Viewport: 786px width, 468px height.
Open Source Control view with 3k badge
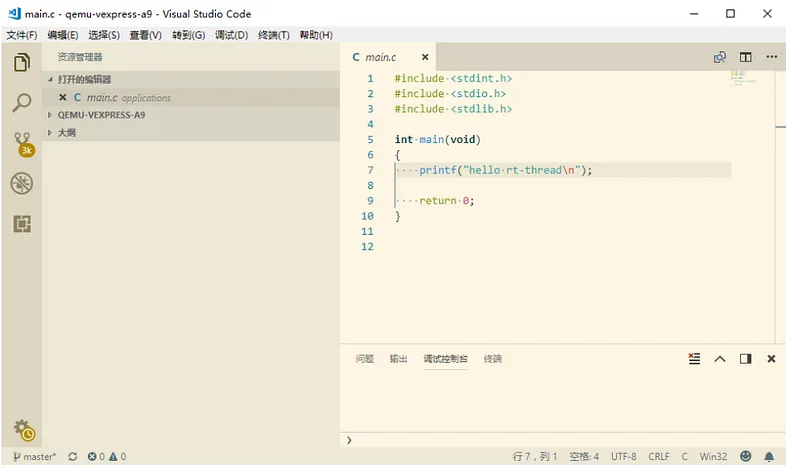click(x=23, y=144)
